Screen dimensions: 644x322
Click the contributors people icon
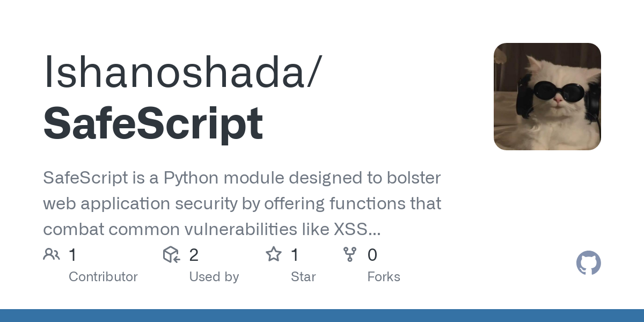(52, 254)
